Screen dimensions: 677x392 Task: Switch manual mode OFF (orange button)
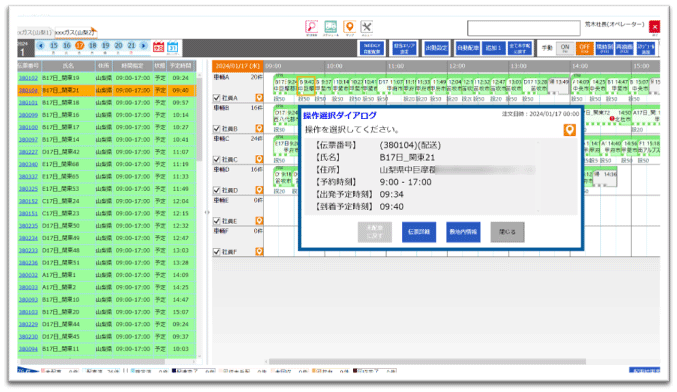584,48
